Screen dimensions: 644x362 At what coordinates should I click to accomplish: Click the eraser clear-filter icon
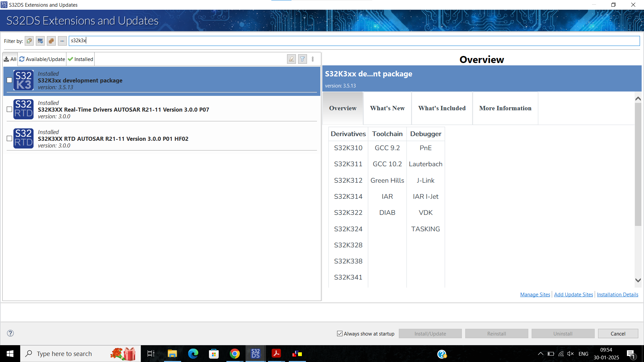(291, 59)
